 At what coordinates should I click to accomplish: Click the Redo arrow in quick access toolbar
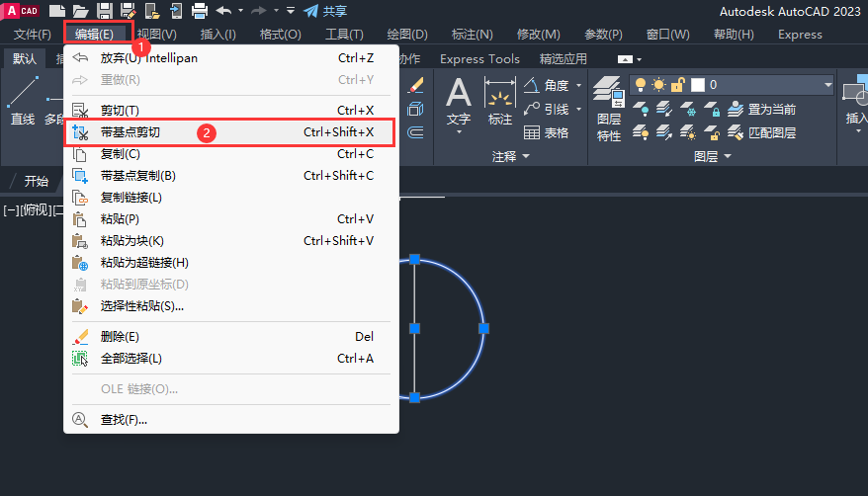click(x=258, y=11)
